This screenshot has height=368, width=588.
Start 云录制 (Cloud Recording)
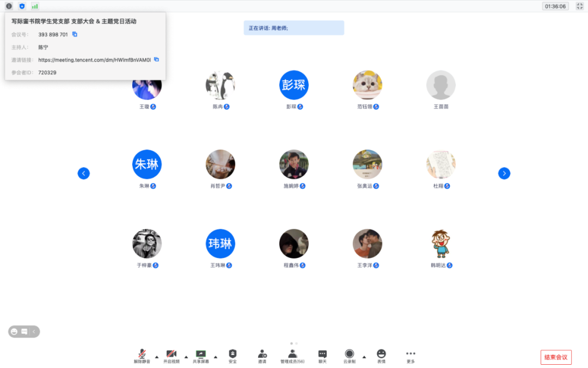pyautogui.click(x=350, y=354)
